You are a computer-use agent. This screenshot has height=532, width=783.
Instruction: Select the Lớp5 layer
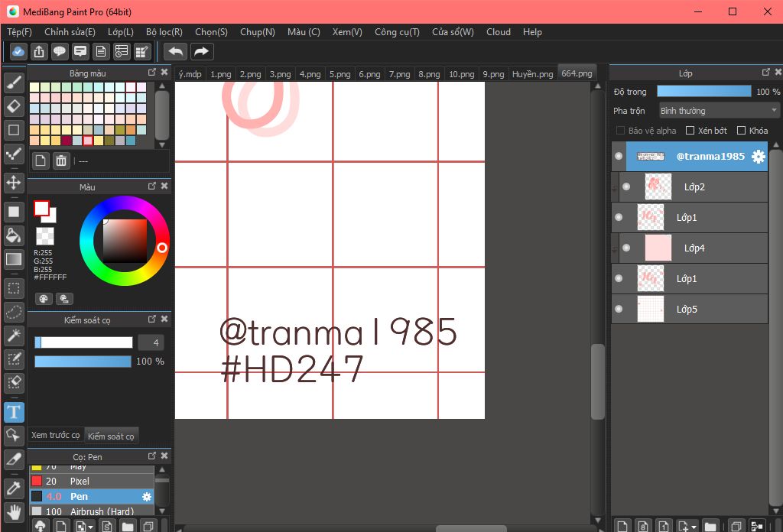tap(689, 309)
